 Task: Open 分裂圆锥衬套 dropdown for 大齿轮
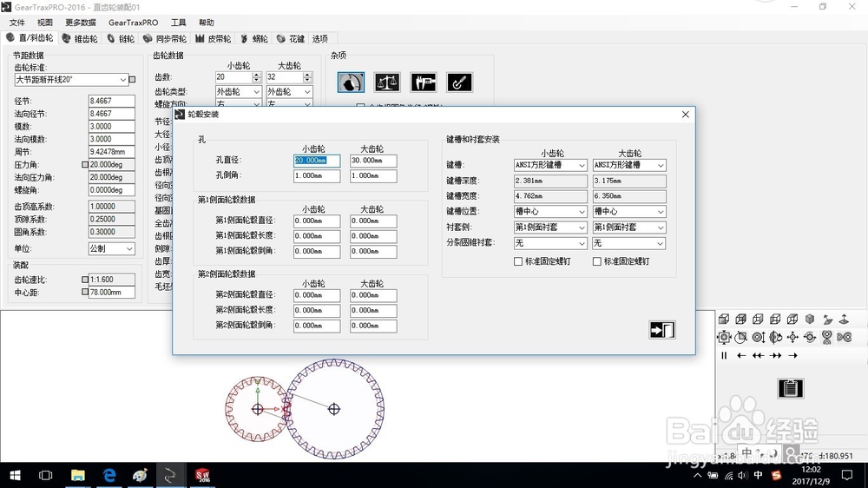pyautogui.click(x=628, y=243)
